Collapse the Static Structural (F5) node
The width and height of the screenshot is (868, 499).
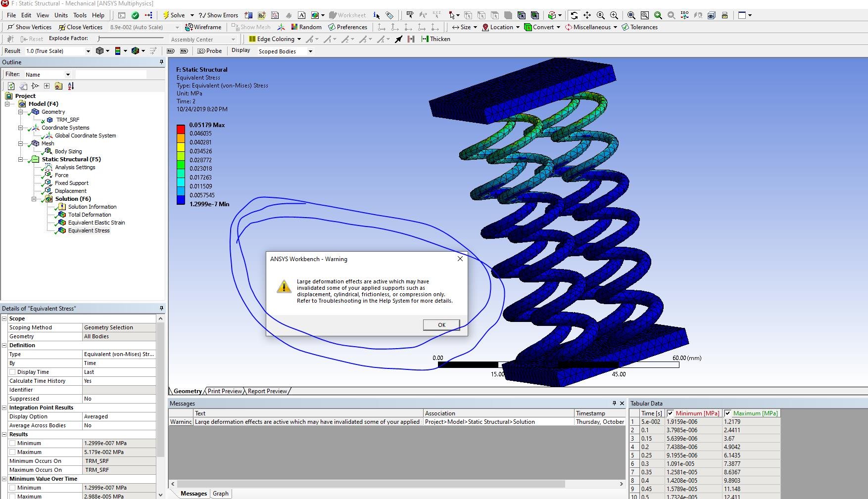(x=21, y=159)
